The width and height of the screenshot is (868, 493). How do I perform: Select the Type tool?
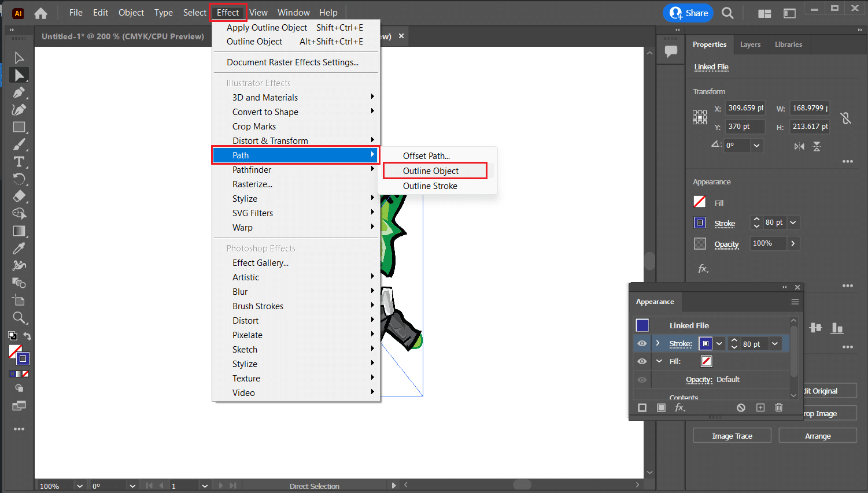pyautogui.click(x=19, y=162)
